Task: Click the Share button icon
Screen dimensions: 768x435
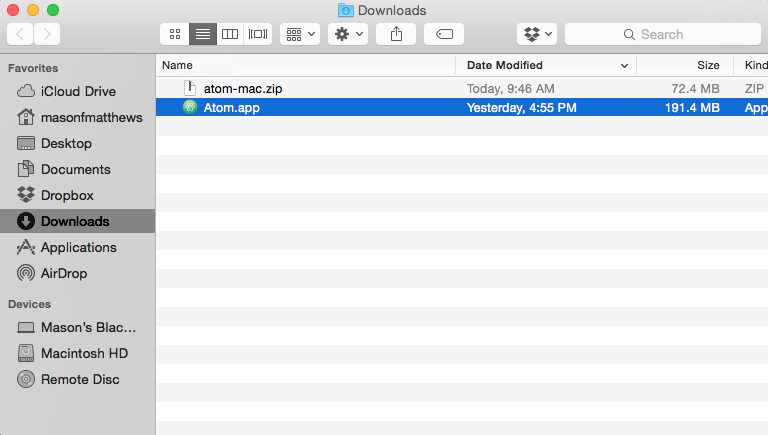Action: [396, 34]
